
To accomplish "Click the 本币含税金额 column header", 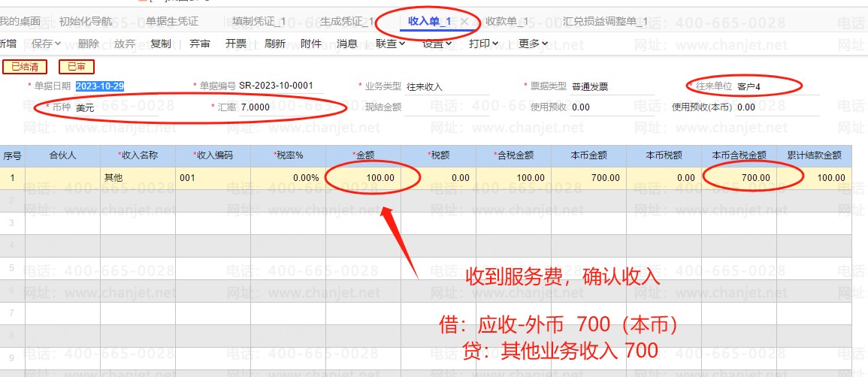I will (x=739, y=155).
